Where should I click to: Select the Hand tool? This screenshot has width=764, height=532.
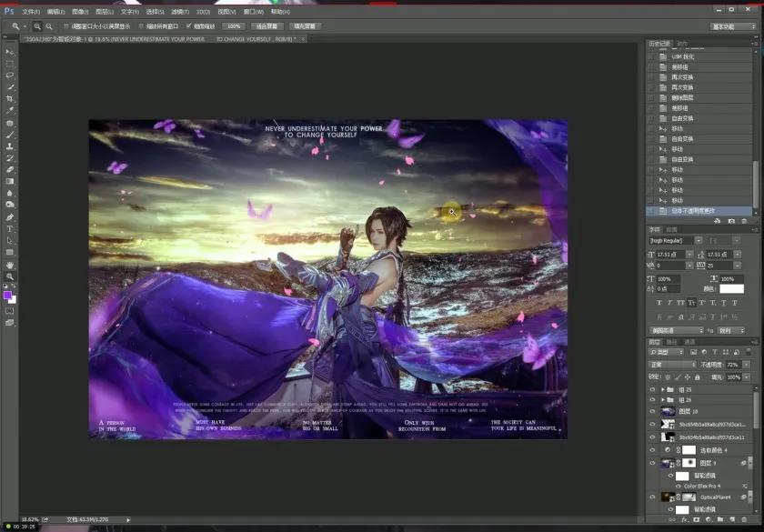point(10,265)
